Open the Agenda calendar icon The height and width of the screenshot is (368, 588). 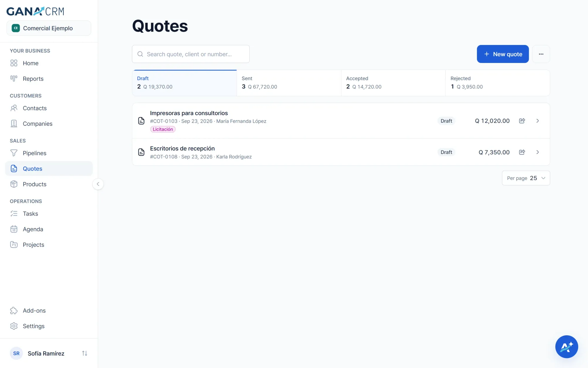(x=14, y=229)
